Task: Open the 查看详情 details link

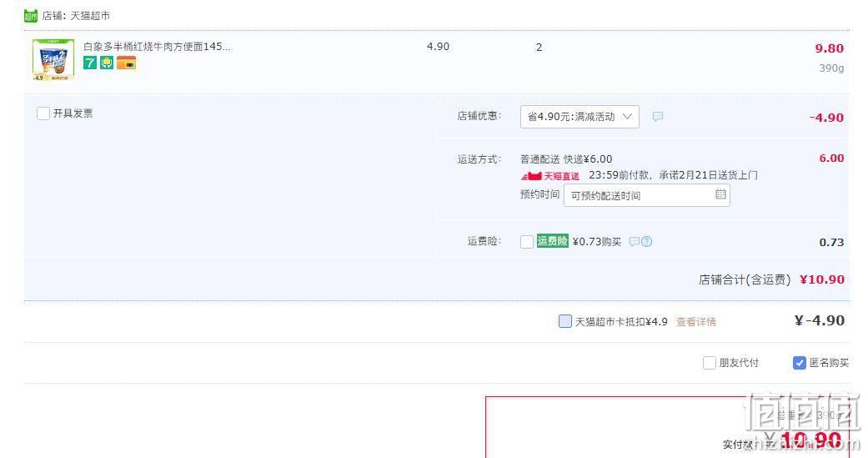Action: pos(696,322)
